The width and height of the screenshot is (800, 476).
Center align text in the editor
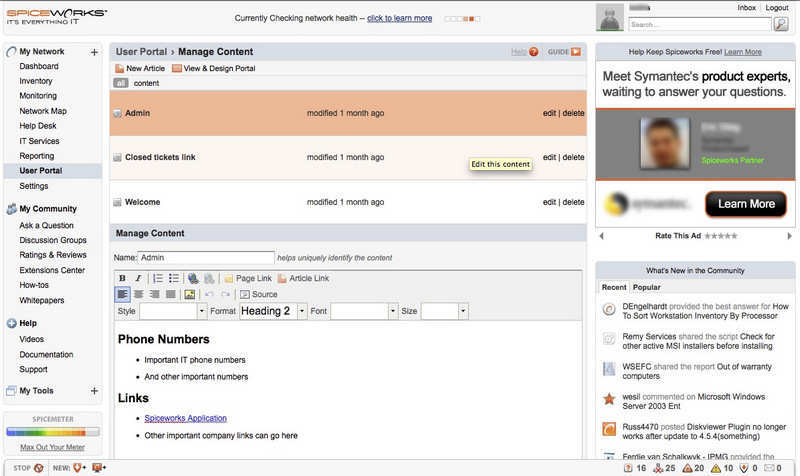tap(138, 294)
